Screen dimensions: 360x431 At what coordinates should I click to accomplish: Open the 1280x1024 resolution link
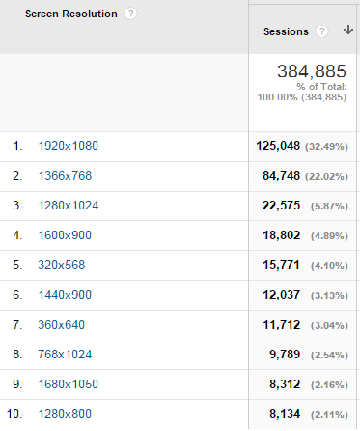68,205
